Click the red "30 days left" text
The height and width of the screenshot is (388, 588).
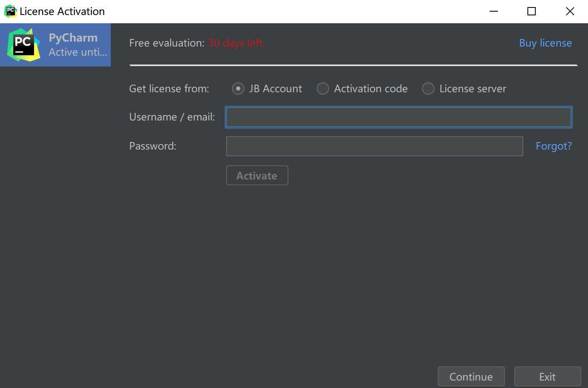point(236,43)
